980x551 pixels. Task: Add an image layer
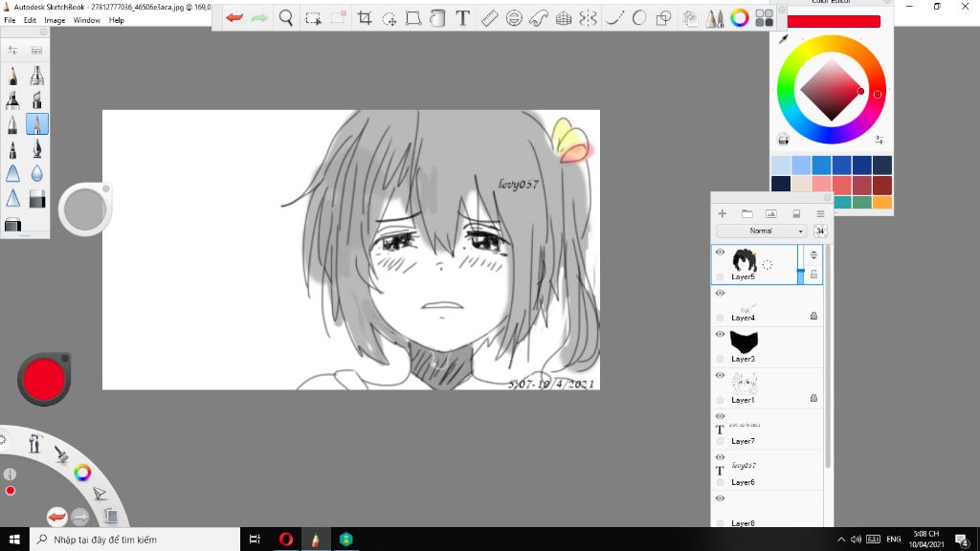pyautogui.click(x=771, y=213)
